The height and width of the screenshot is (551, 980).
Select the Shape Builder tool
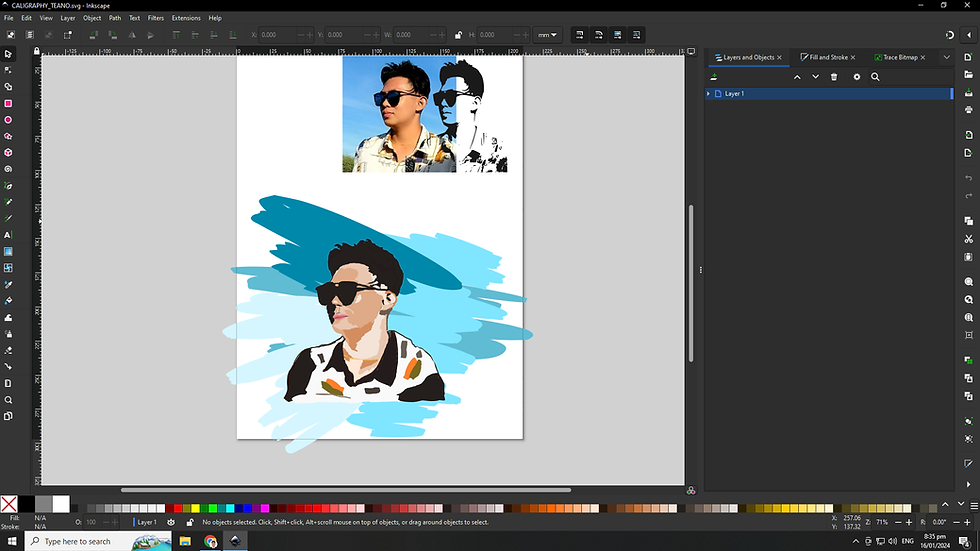[x=8, y=87]
